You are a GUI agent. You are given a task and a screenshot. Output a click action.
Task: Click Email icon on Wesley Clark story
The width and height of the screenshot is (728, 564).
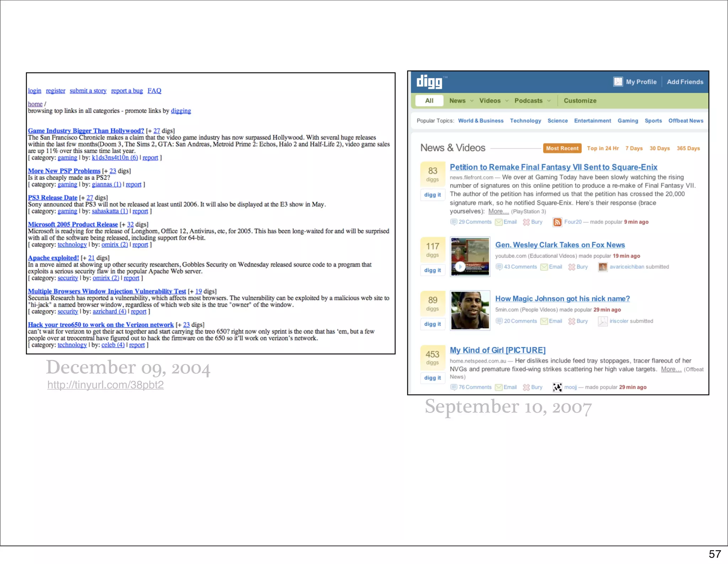(x=544, y=267)
